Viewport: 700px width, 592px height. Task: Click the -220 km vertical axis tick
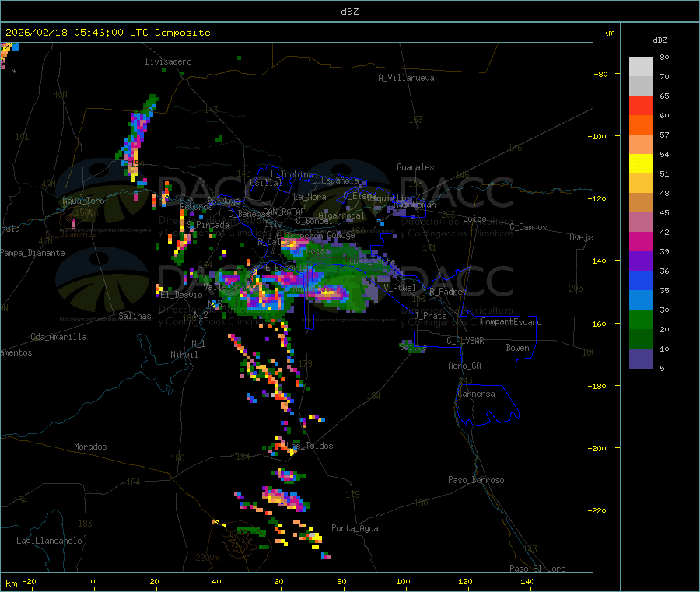[599, 511]
